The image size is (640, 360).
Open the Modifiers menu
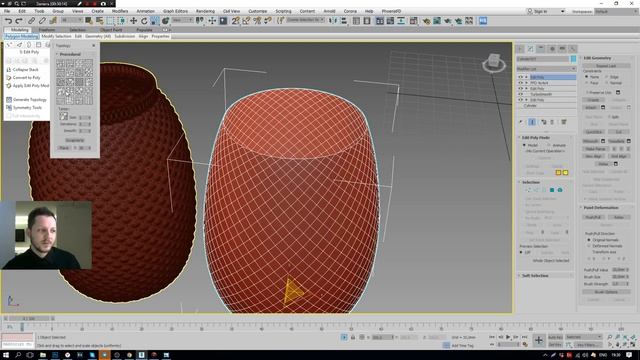click(x=120, y=11)
